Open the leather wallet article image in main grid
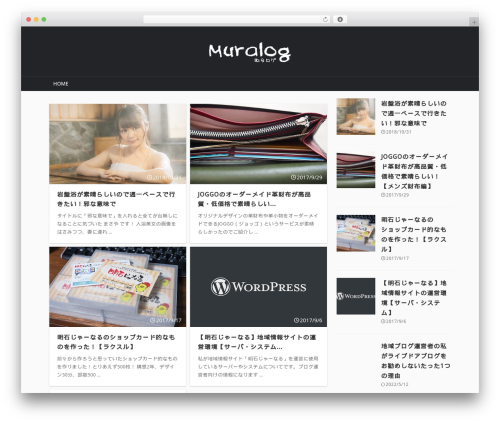500x423 pixels. pyautogui.click(x=258, y=144)
